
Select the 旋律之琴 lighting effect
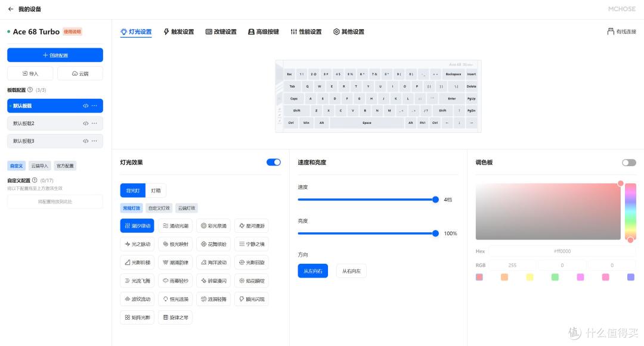click(x=175, y=317)
